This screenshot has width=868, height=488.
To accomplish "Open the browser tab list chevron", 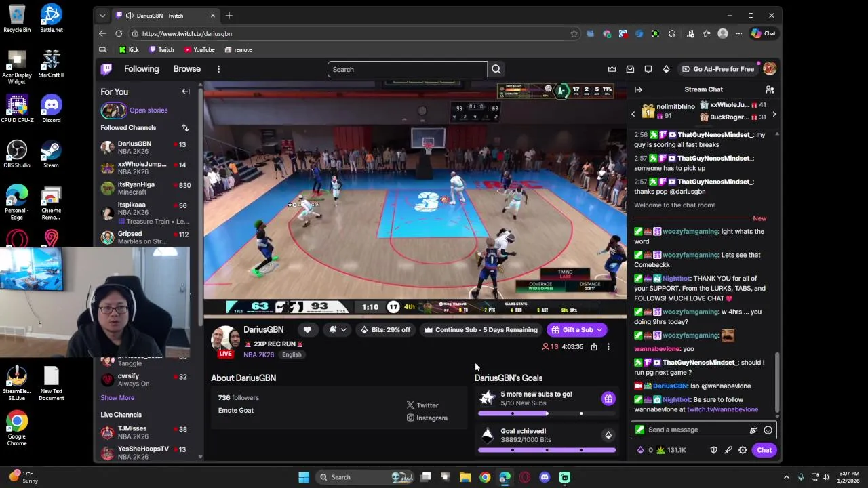I will (102, 16).
